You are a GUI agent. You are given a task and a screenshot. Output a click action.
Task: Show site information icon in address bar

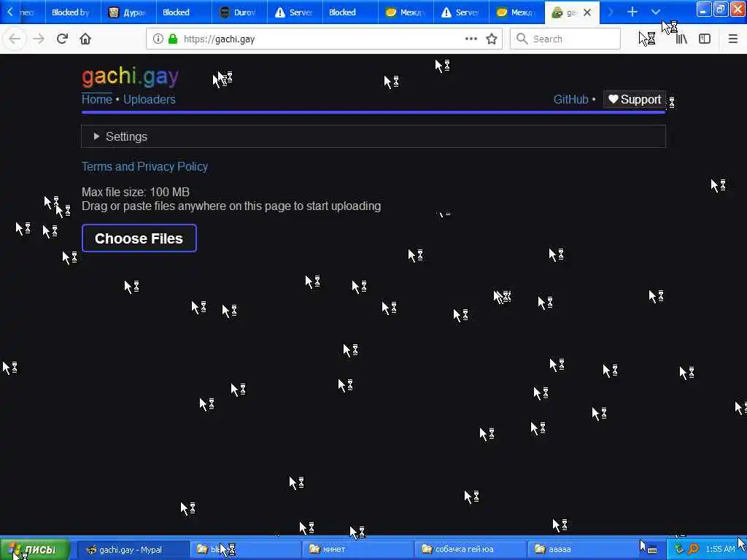click(158, 39)
